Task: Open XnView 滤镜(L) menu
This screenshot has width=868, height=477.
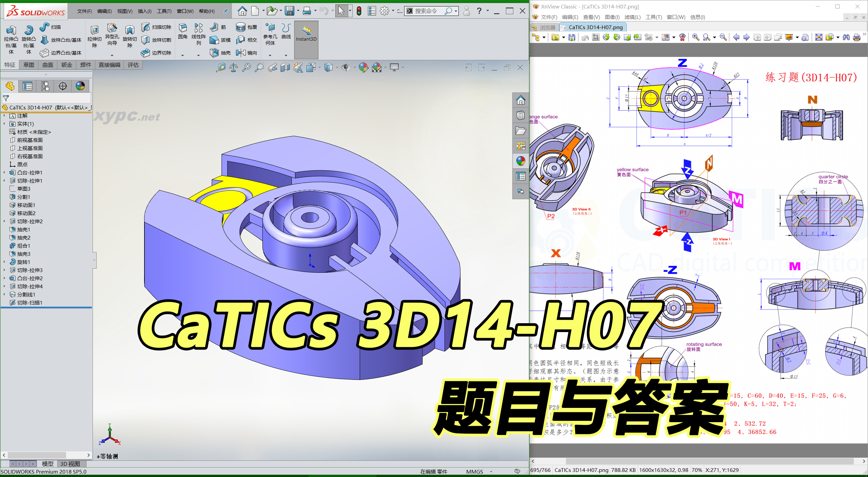Action: coord(632,17)
